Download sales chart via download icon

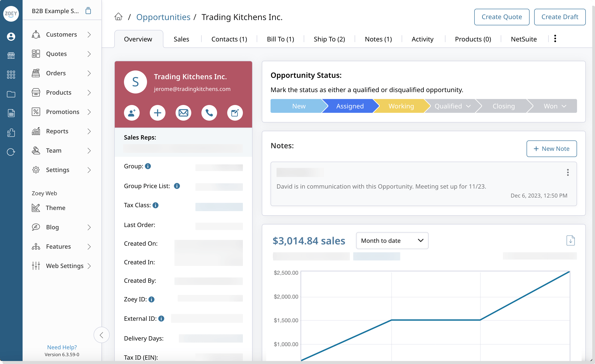pos(570,241)
